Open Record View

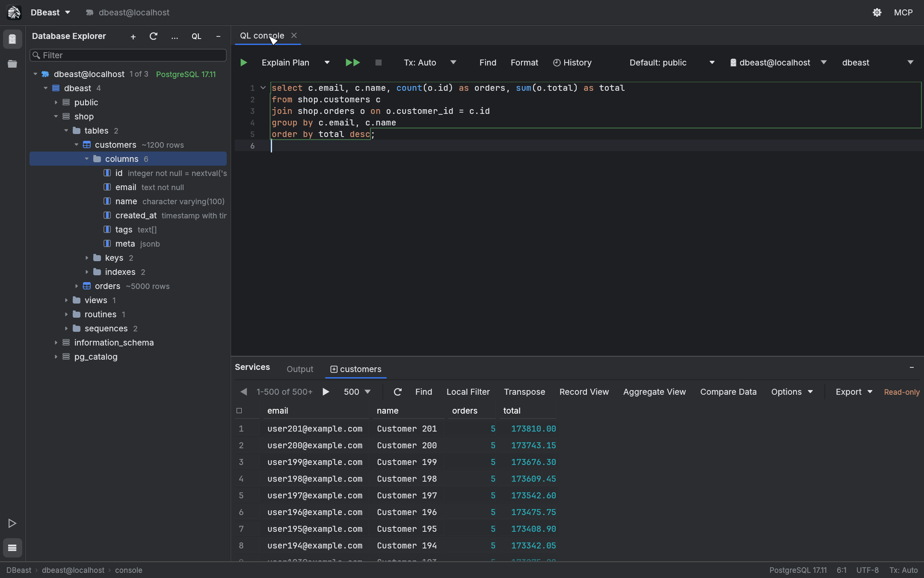pyautogui.click(x=584, y=392)
